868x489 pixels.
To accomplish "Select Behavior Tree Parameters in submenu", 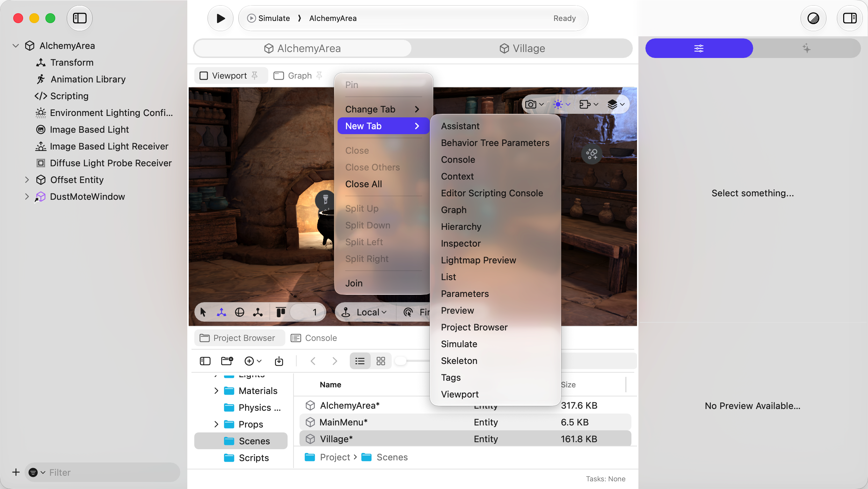I will pyautogui.click(x=495, y=143).
